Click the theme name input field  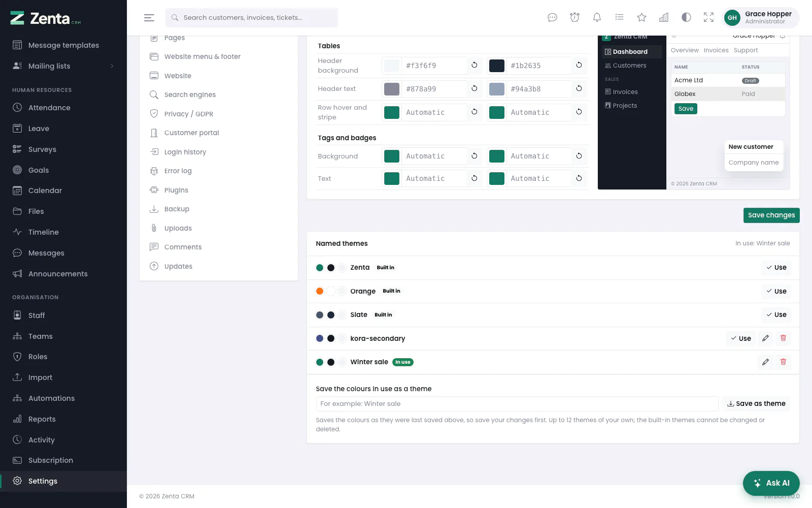pyautogui.click(x=517, y=404)
